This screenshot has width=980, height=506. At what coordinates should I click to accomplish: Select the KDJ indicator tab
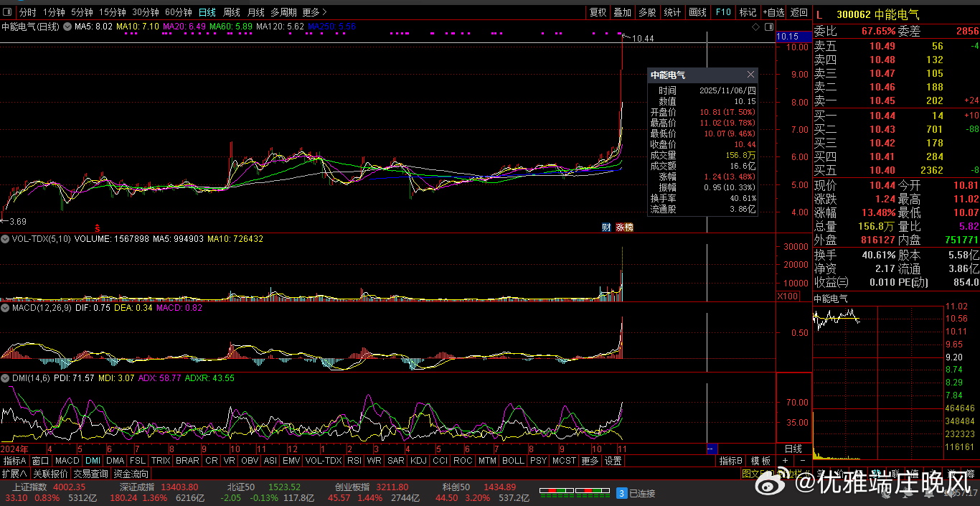click(418, 461)
